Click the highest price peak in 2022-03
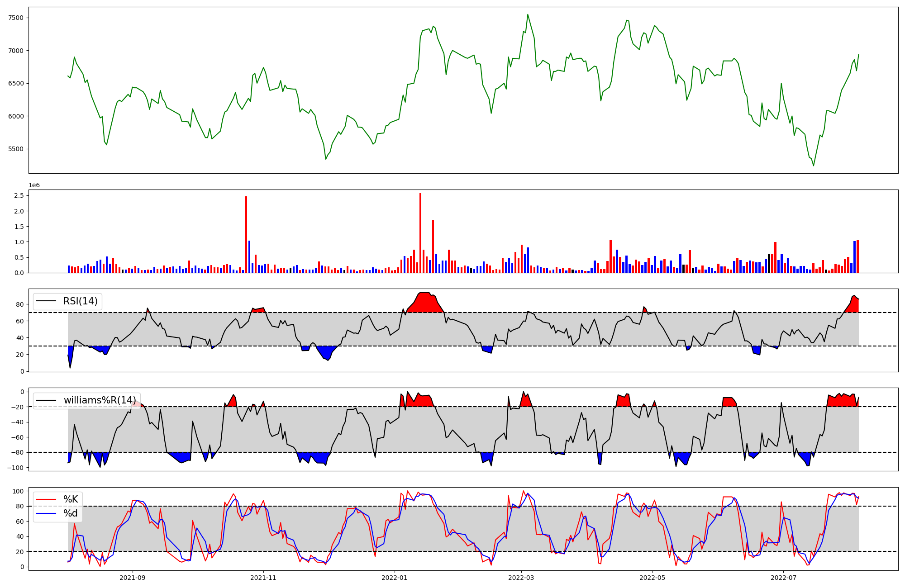905x588 pixels. pyautogui.click(x=528, y=15)
